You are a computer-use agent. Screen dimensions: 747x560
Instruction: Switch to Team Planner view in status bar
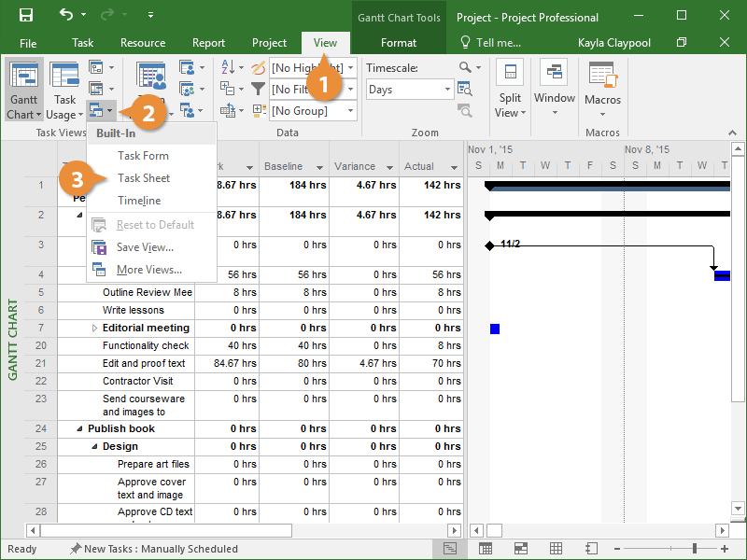click(520, 549)
